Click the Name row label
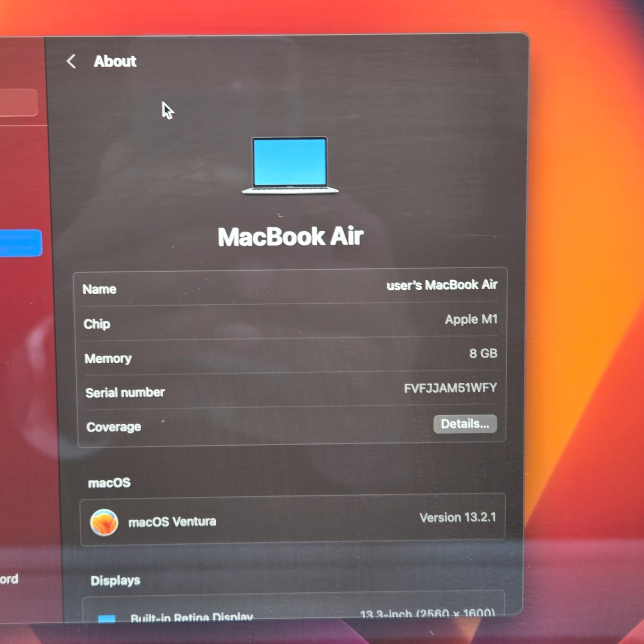 pos(99,289)
